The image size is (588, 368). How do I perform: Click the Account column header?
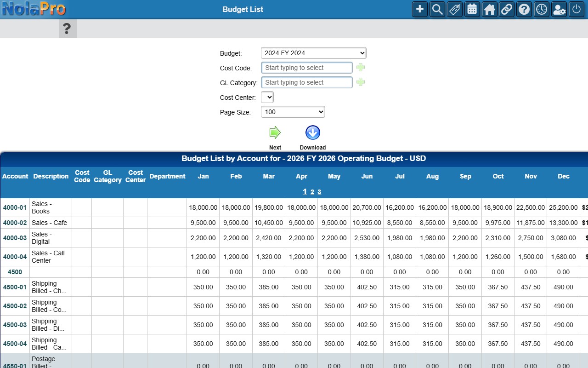tap(15, 176)
